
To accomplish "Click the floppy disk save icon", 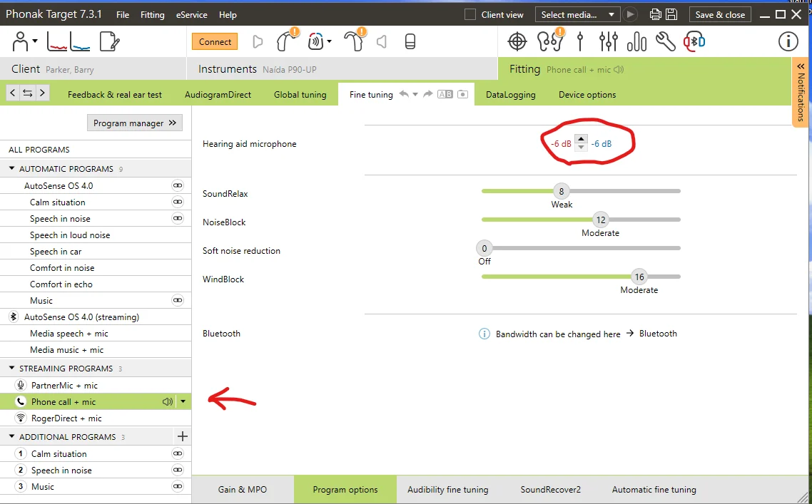I will [671, 14].
